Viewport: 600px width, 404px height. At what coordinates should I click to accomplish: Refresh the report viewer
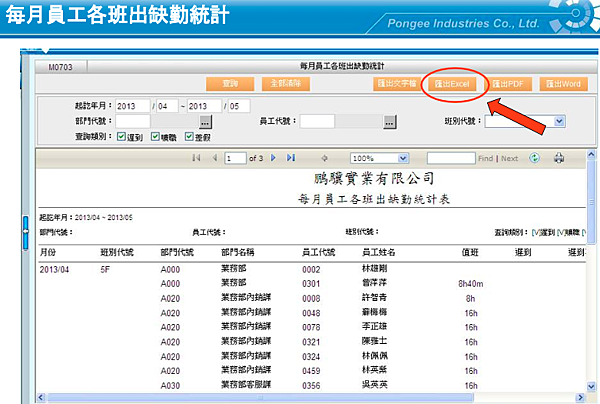point(534,158)
